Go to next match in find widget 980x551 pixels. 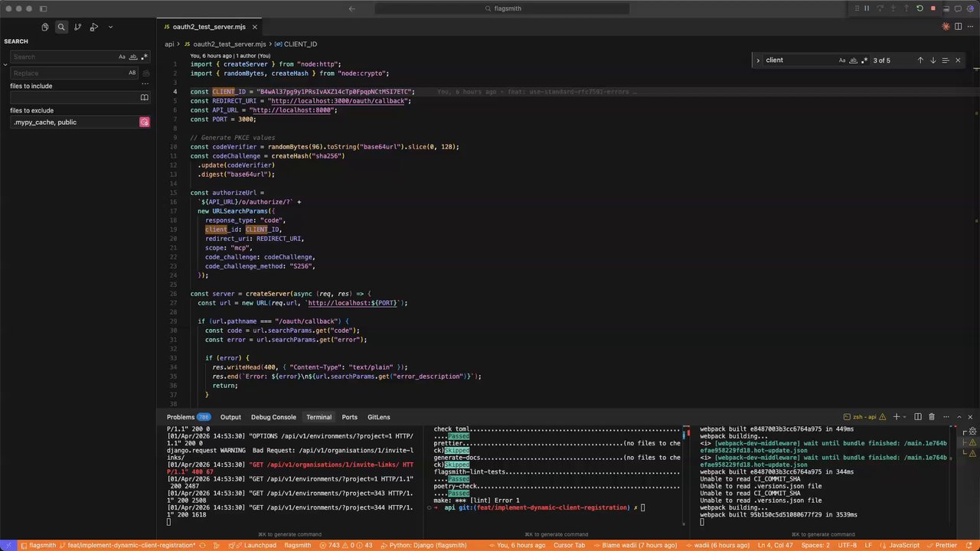pos(933,60)
